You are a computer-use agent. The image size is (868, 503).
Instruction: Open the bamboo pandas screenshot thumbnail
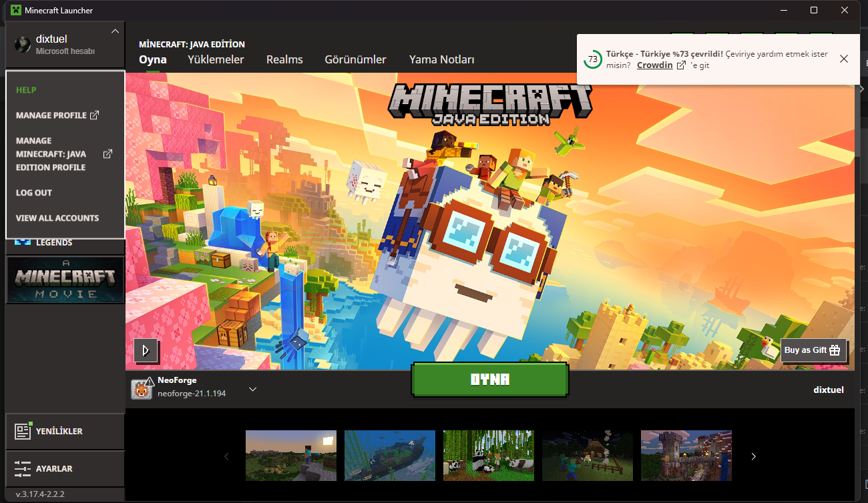(x=489, y=456)
